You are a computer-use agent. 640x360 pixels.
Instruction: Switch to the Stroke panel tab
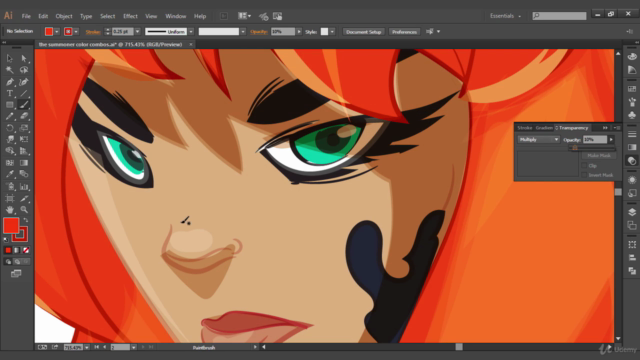[x=524, y=128]
